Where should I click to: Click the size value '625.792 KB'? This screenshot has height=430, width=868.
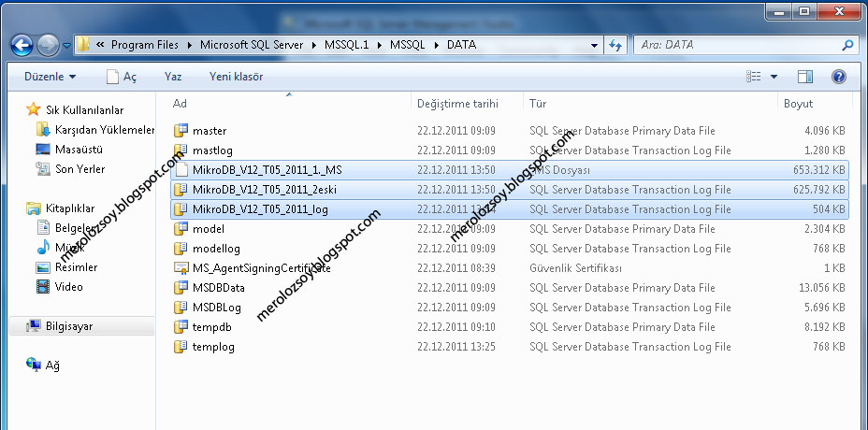click(x=818, y=190)
